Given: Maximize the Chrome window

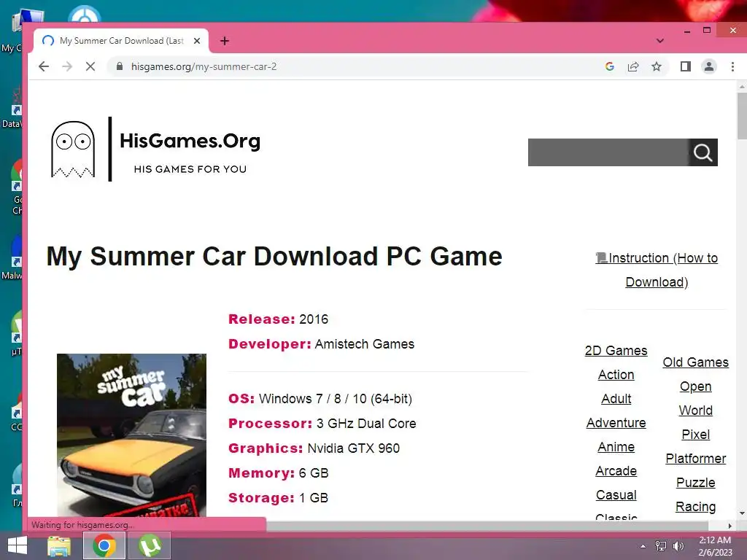Looking at the screenshot, I should coord(707,31).
